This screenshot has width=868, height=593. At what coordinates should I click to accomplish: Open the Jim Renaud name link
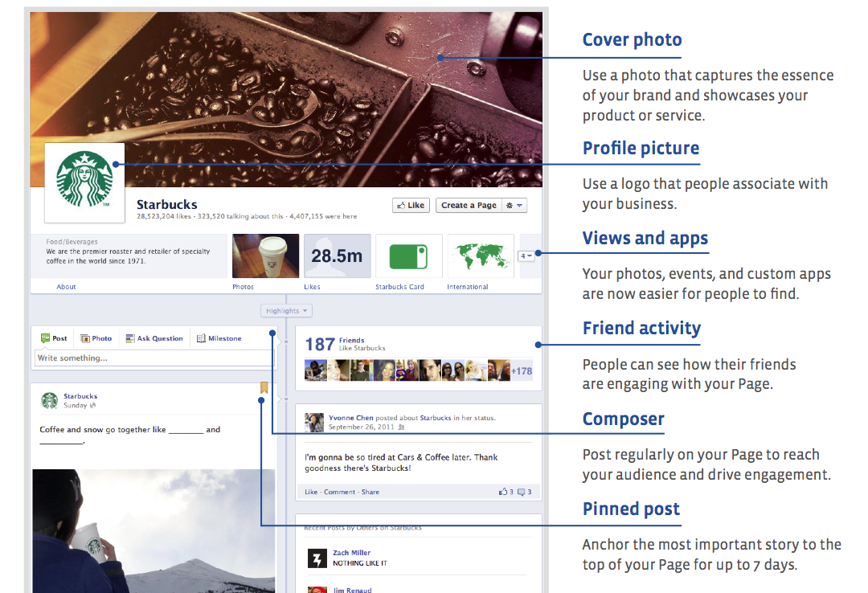pyautogui.click(x=352, y=590)
